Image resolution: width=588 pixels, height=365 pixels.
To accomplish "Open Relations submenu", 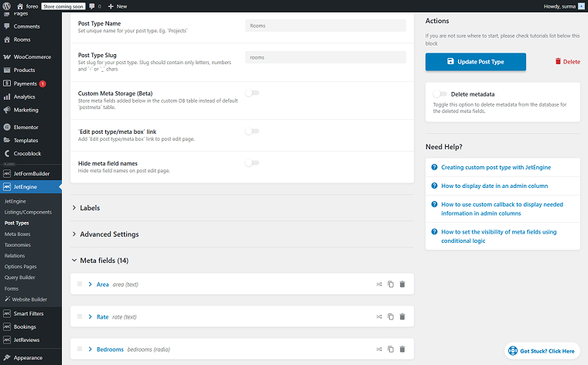I will coord(15,255).
